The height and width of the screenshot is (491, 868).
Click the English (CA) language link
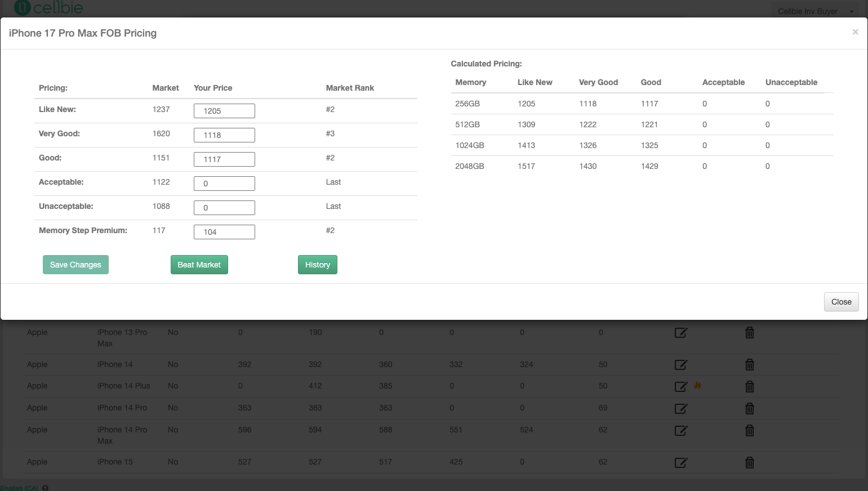[x=19, y=488]
